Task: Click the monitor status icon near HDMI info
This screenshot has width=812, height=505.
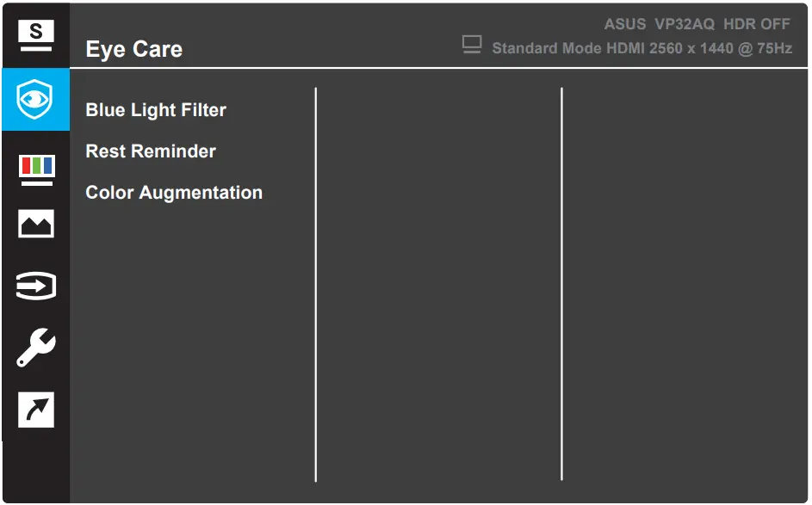Action: tap(471, 45)
